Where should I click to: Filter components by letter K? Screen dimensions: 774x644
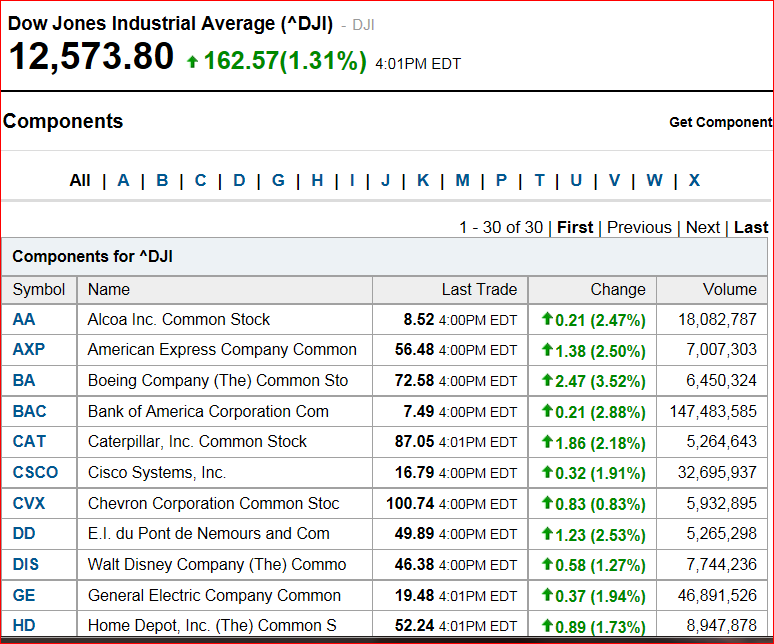pos(423,180)
